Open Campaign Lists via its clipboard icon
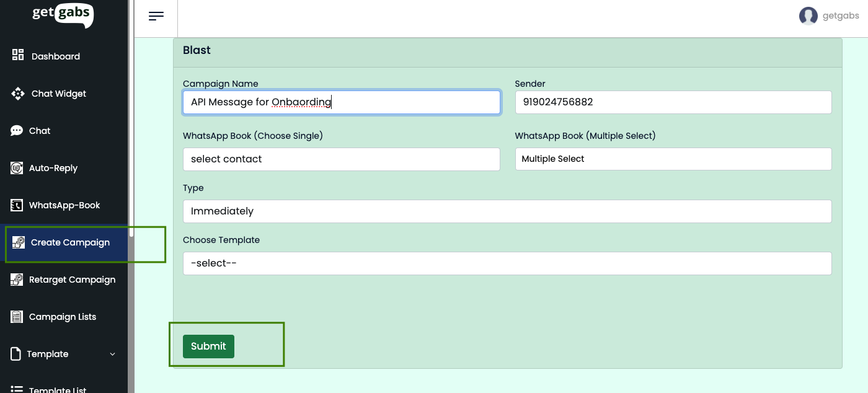Screen dimensions: 868x393 [17, 316]
